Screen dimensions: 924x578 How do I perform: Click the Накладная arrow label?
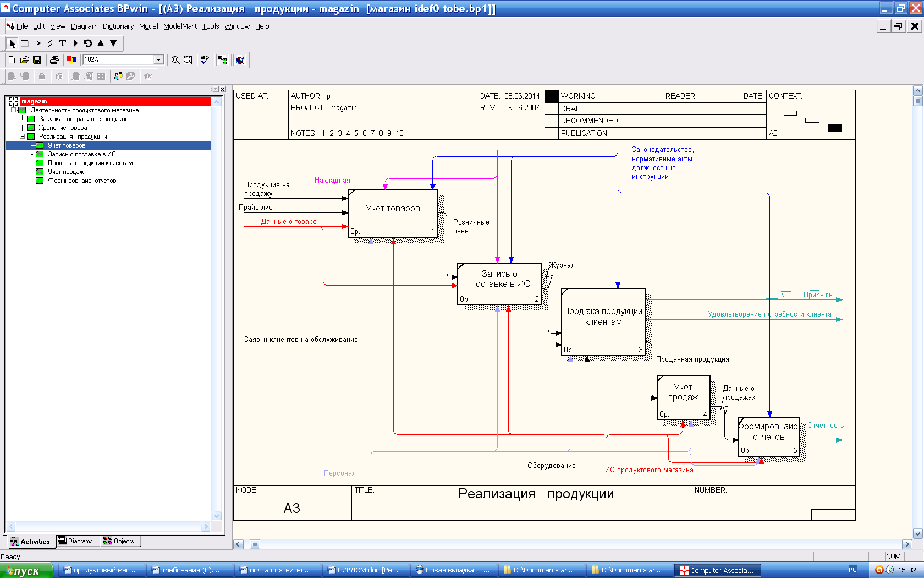point(332,180)
